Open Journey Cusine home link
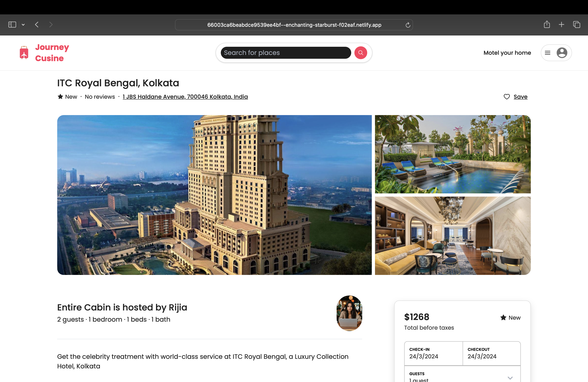Viewport: 588px width, 382px height. 52,53
